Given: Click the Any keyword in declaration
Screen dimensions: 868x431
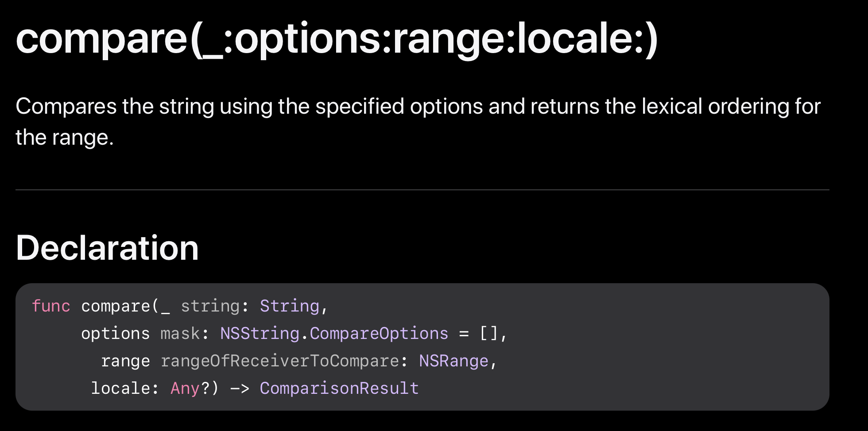Looking at the screenshot, I should click(x=185, y=389).
